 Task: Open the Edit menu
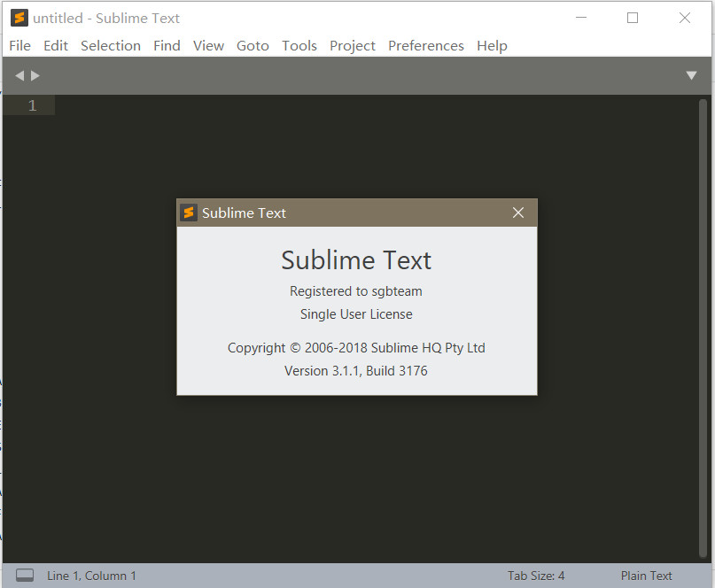pos(56,45)
